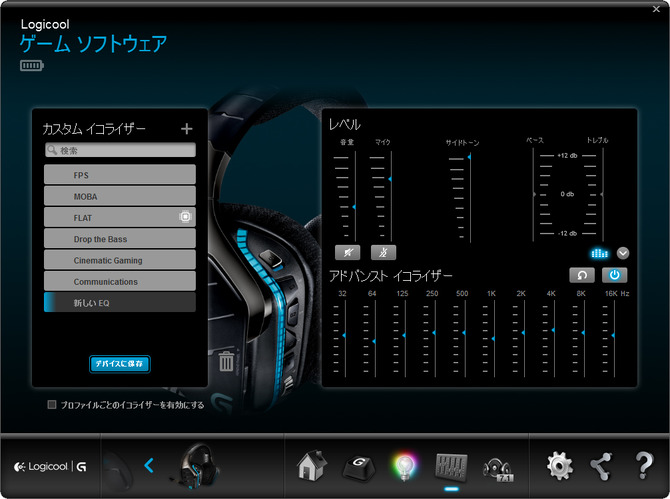The width and height of the screenshot is (670, 499).
Task: Click the blue equalizer bars icon
Action: (599, 253)
